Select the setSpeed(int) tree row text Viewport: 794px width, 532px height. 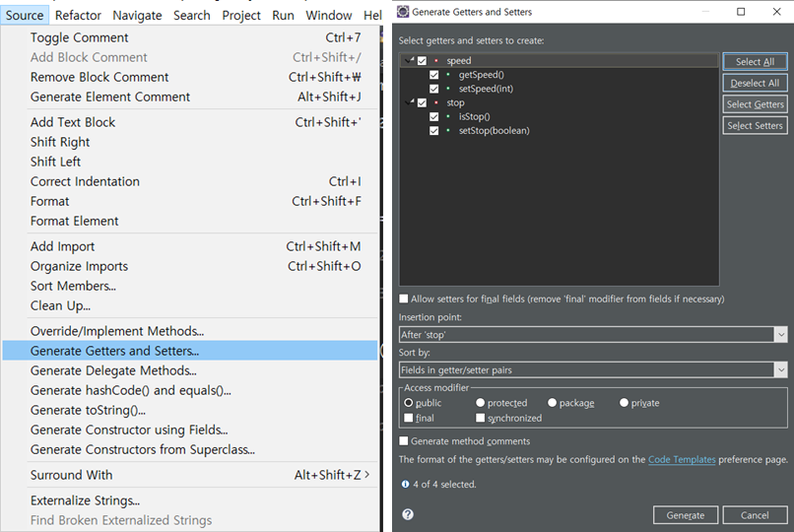[x=486, y=89]
